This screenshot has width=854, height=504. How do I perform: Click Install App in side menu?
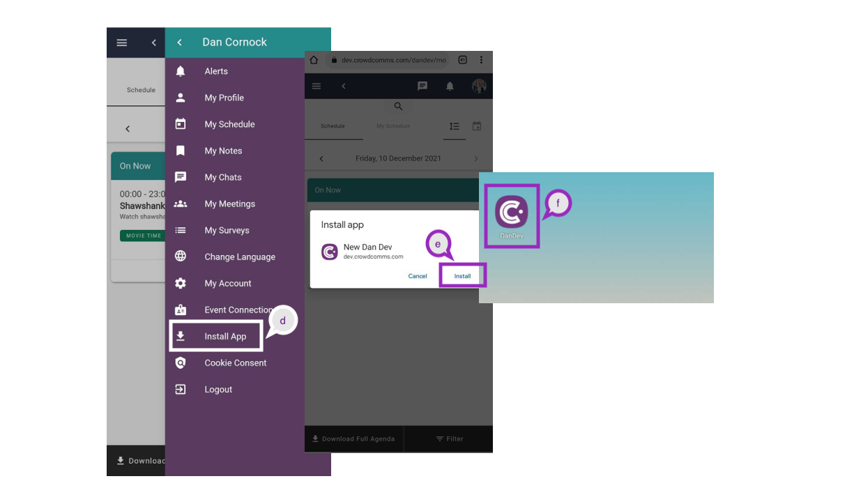point(224,336)
